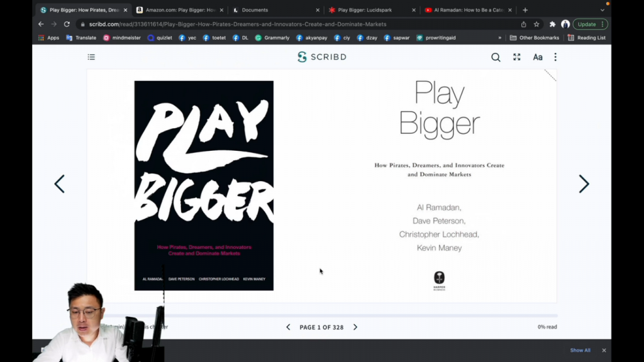Close the Amazon.com tab
644x362 pixels.
(221, 10)
